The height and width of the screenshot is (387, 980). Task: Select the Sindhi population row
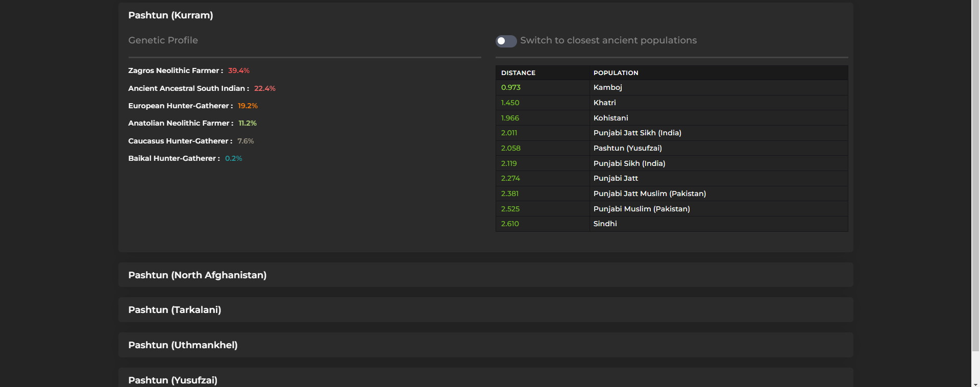(672, 224)
